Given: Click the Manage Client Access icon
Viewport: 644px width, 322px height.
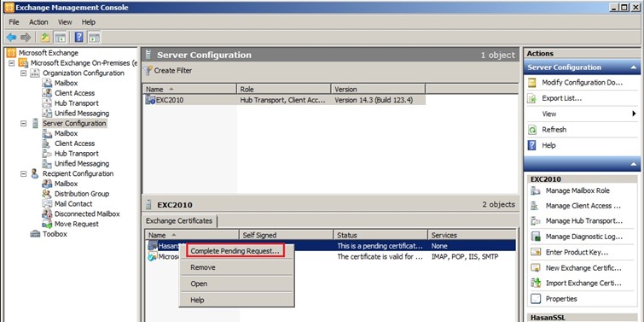Looking at the screenshot, I should 535,206.
